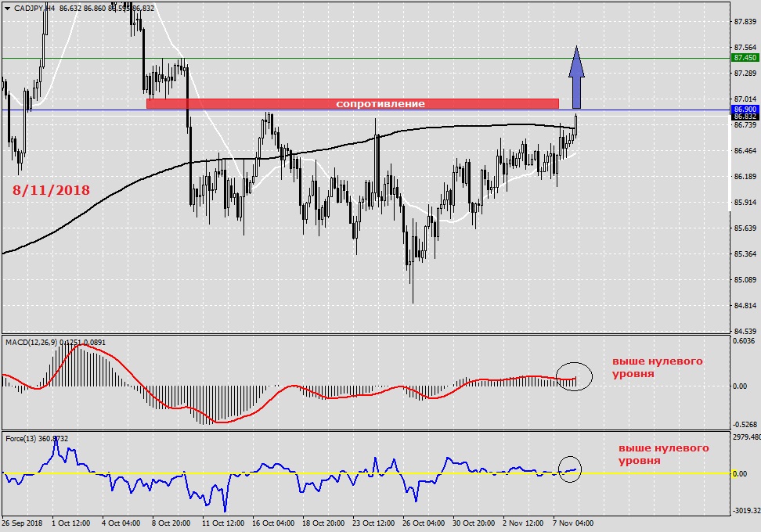
Task: Click the 26 Sep 2018 time axis label
Action: pos(23,523)
